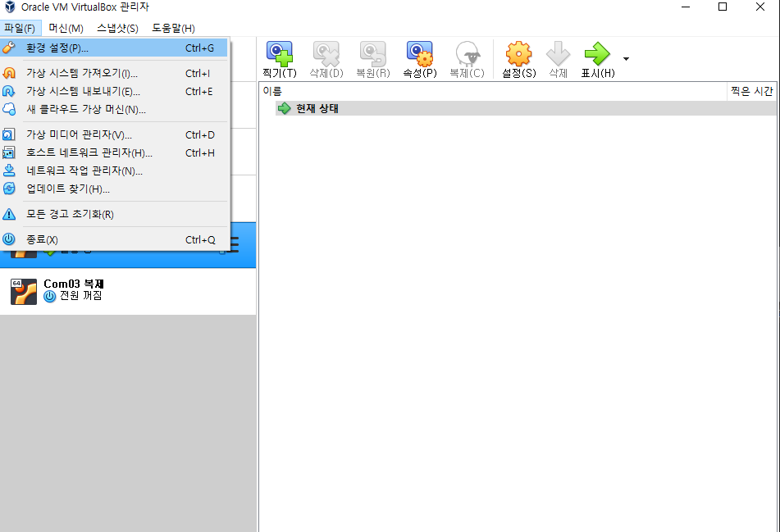Screen dimensions: 780x532
Task: Select 새 클라우드 가상 머신(N)...
Action: click(x=114, y=109)
